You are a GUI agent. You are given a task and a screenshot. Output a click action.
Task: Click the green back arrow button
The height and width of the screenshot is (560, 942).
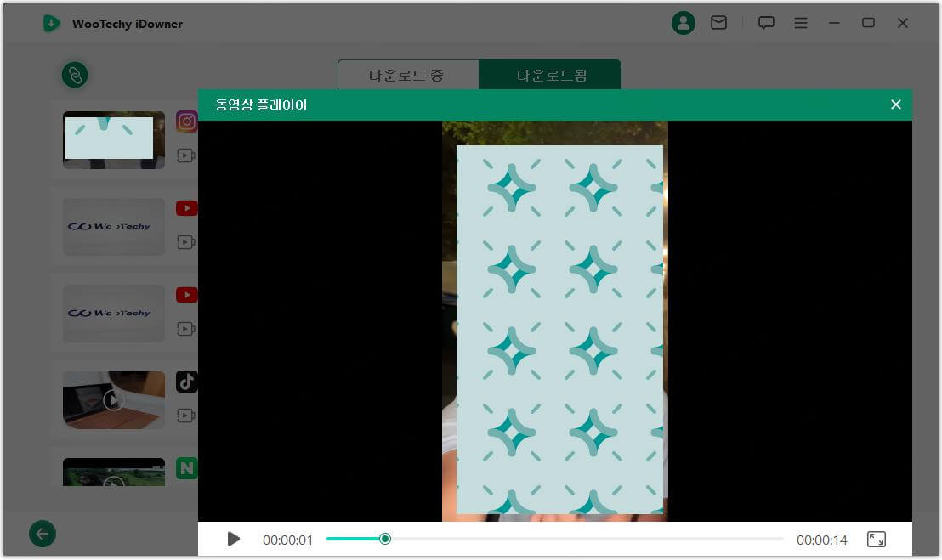click(42, 534)
